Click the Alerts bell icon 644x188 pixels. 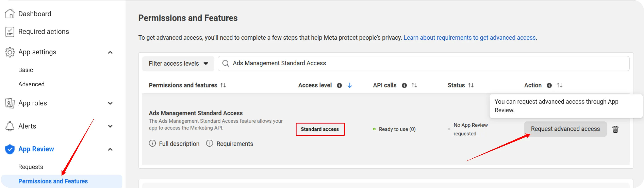click(10, 126)
